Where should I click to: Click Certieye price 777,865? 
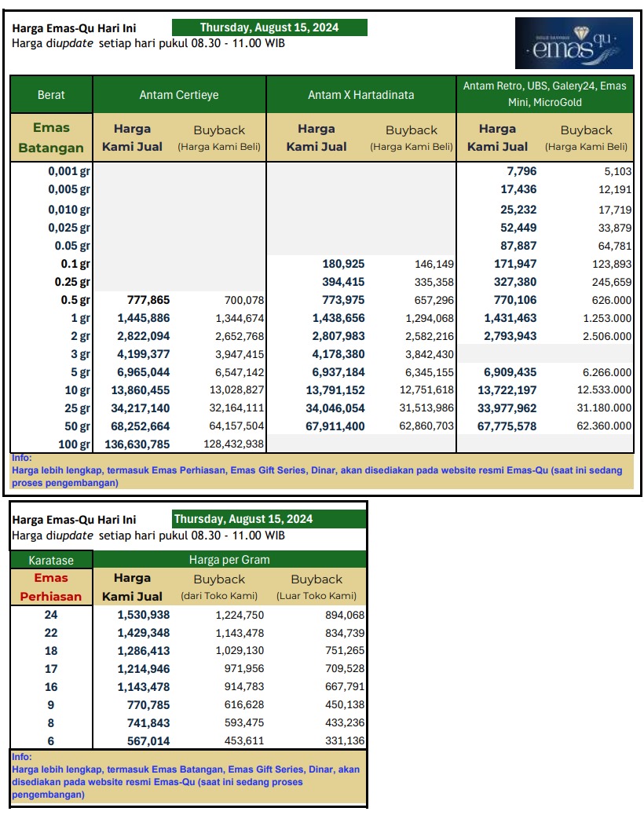[148, 300]
